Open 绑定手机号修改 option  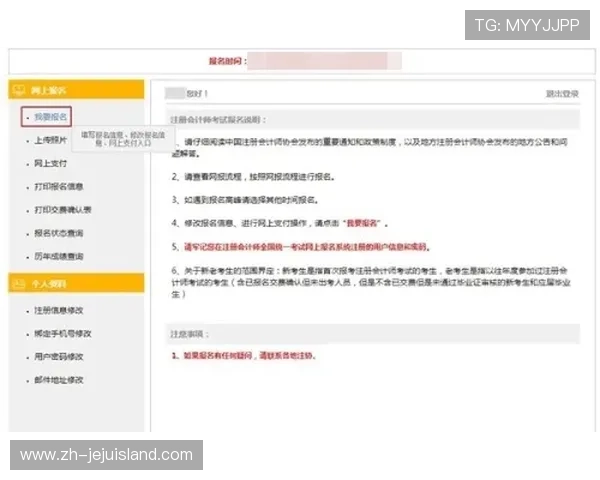pos(63,334)
